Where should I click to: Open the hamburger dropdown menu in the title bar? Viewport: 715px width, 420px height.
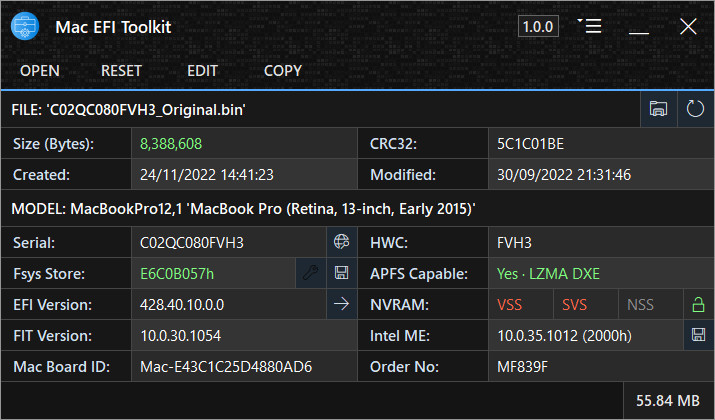(x=590, y=26)
